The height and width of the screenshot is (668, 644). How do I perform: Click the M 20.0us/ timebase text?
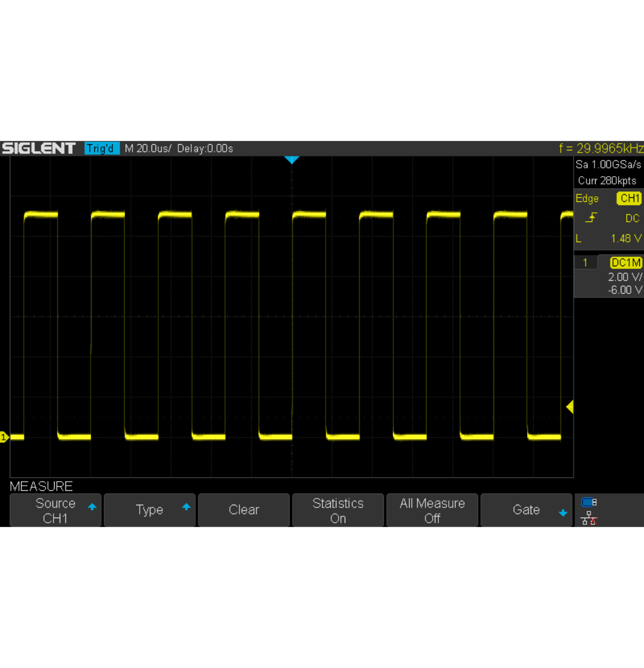coord(148,148)
